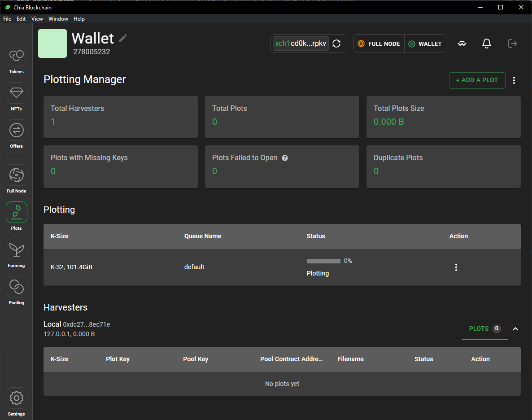Open the View menu
532x420 pixels.
(37, 19)
